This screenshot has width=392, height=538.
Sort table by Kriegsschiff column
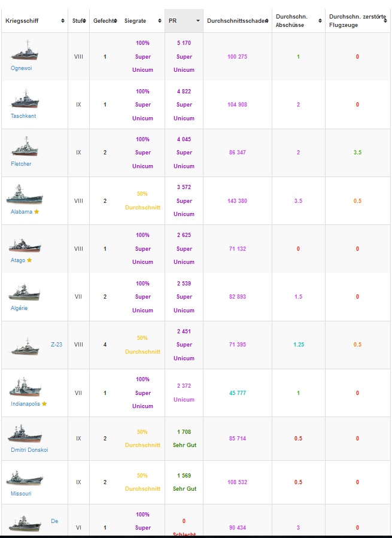[35, 21]
